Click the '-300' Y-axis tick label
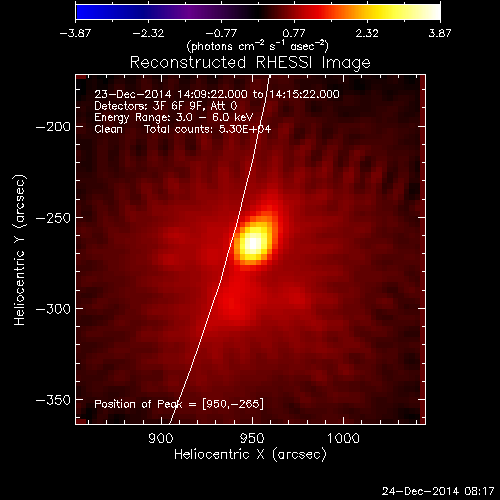Viewport: 500px width, 500px height. coord(53,309)
